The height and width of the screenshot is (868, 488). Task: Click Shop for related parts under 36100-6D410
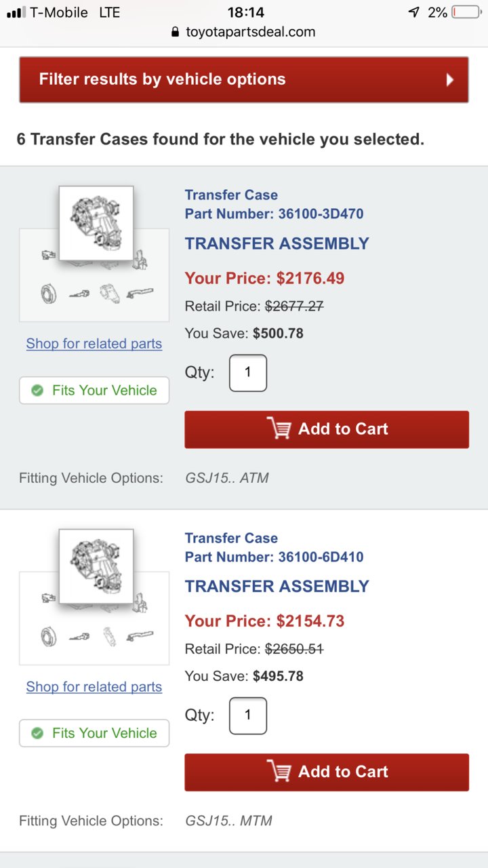point(94,687)
